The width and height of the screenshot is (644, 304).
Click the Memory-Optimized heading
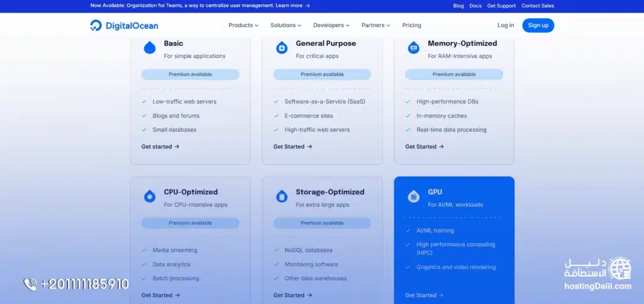point(462,43)
